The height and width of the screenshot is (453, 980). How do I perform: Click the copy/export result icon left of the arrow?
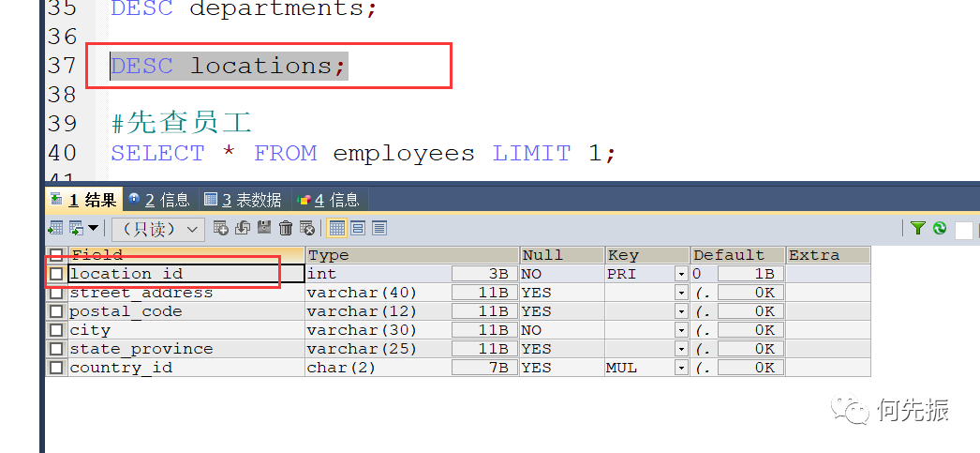(76, 229)
